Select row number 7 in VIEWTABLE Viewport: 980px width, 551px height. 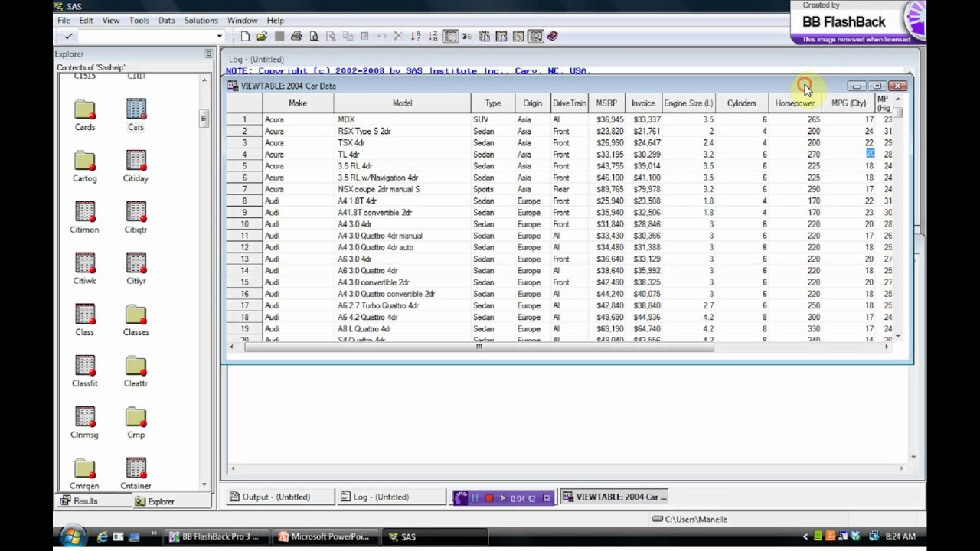click(x=244, y=189)
